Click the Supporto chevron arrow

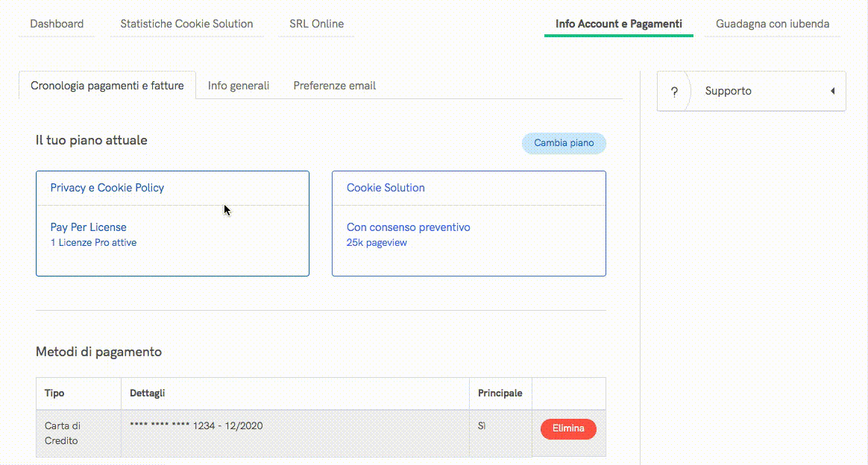[832, 90]
